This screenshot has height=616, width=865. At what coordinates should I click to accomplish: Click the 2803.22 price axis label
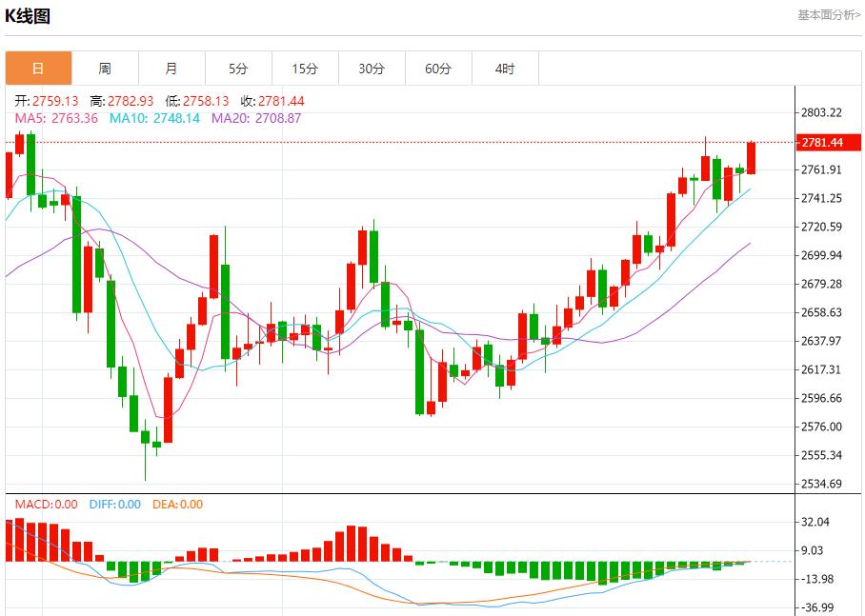[821, 112]
